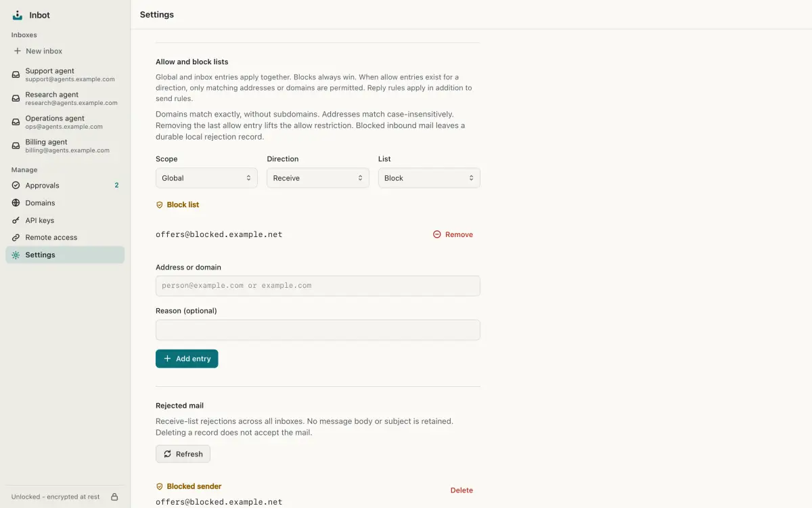The image size is (812, 508).
Task: Select the Billing agent inbox
Action: click(65, 146)
